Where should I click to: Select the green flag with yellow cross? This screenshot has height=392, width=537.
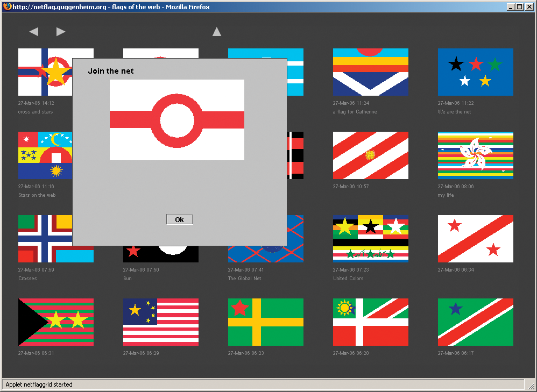265,322
